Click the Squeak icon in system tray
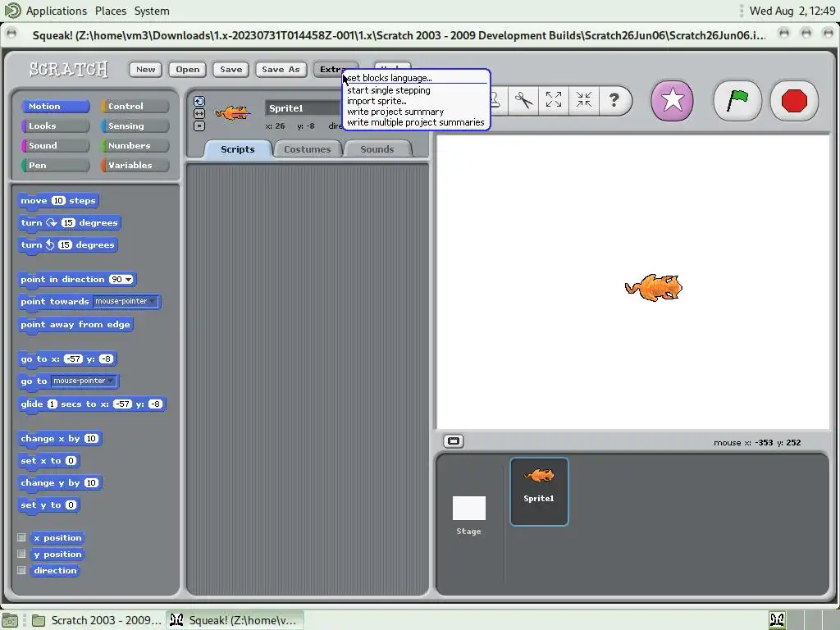The height and width of the screenshot is (630, 840). point(778,620)
